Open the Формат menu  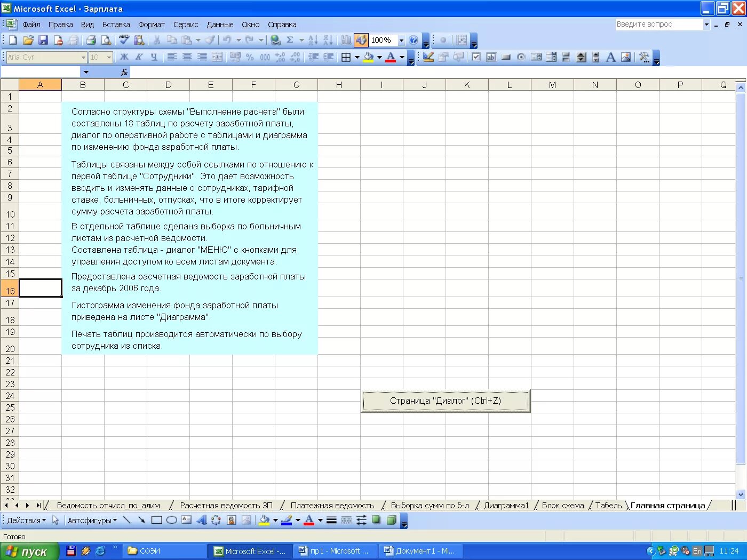152,25
